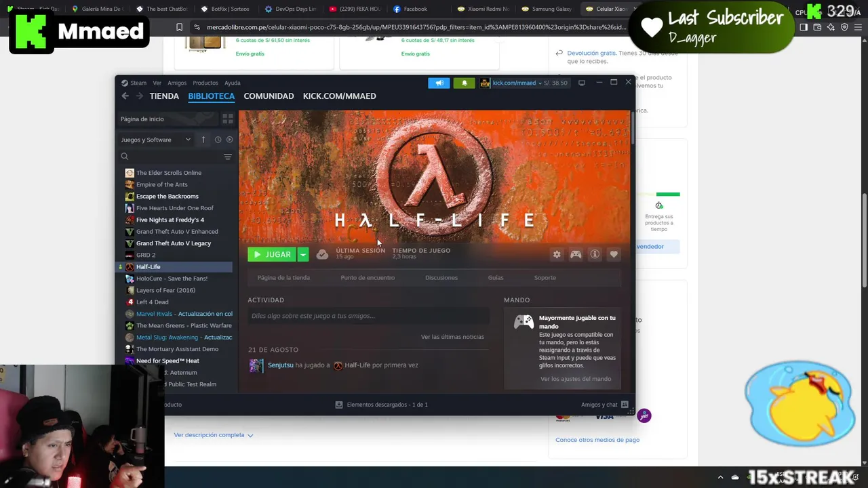Viewport: 868px width, 488px height.
Task: Open the Guías link
Action: tap(496, 278)
